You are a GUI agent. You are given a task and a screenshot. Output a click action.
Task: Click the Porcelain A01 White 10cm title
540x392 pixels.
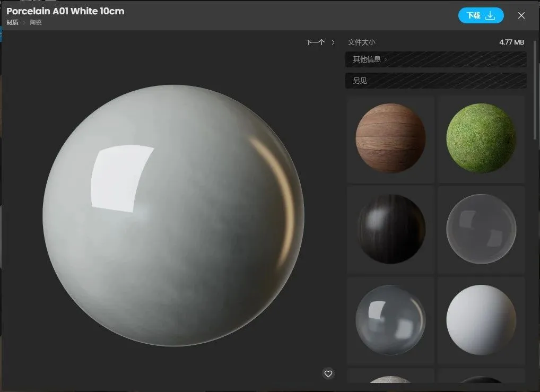(65, 11)
